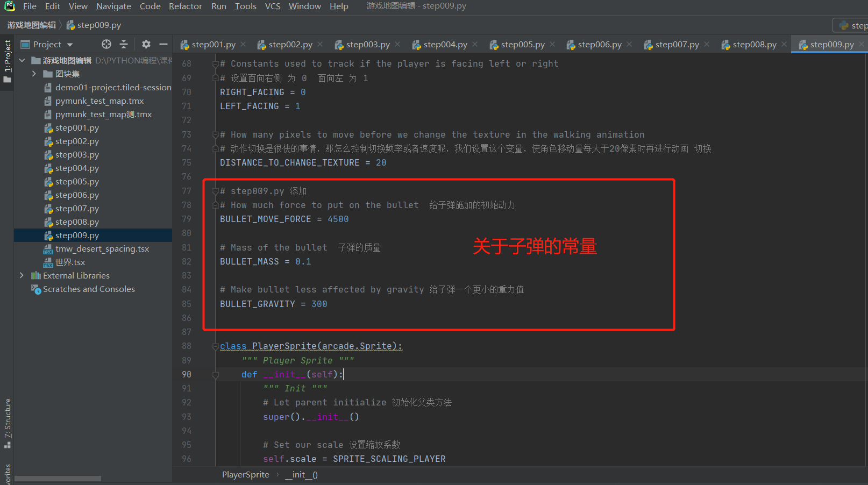Click the Select Opened File crosshair icon
The width and height of the screenshot is (868, 485).
click(x=106, y=44)
